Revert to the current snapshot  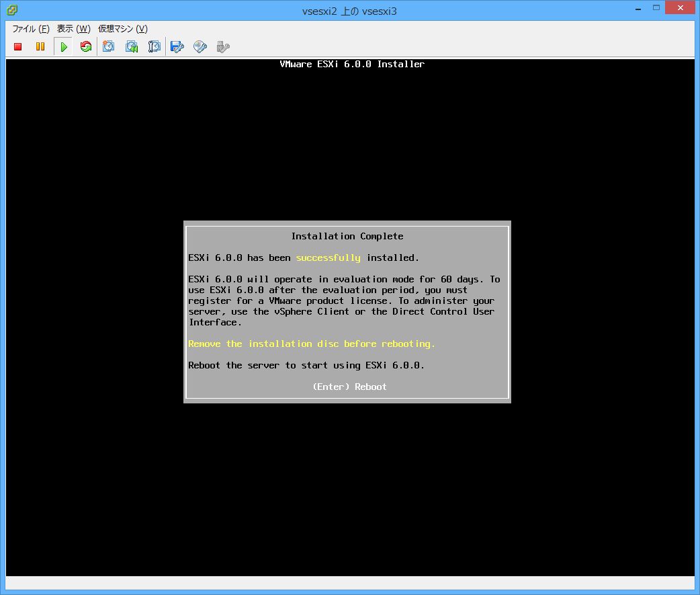pos(132,46)
